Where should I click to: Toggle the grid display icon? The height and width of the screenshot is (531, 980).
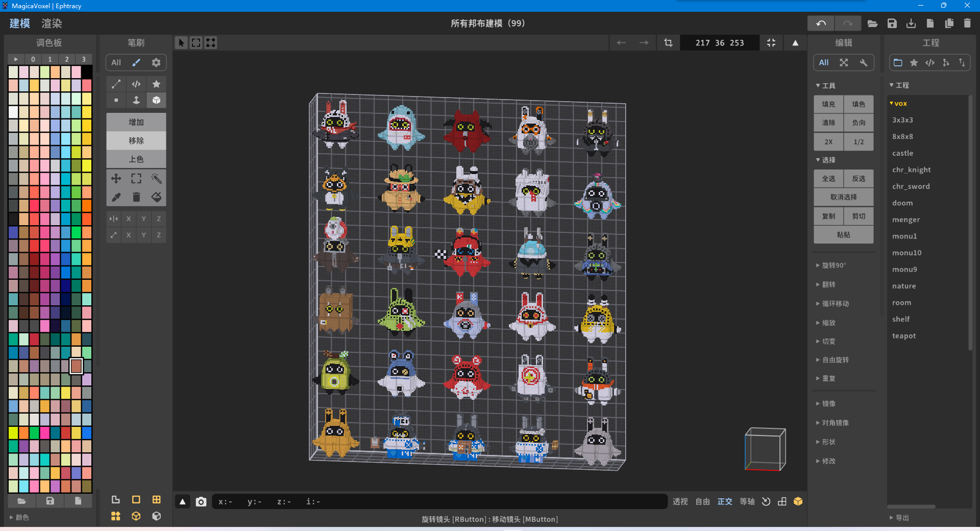(x=156, y=499)
